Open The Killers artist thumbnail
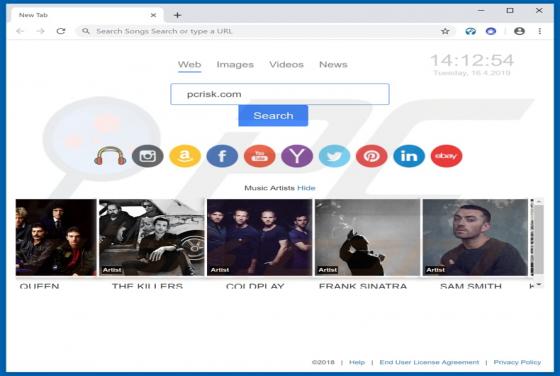Viewport: 560px width, 376px height. click(x=151, y=237)
